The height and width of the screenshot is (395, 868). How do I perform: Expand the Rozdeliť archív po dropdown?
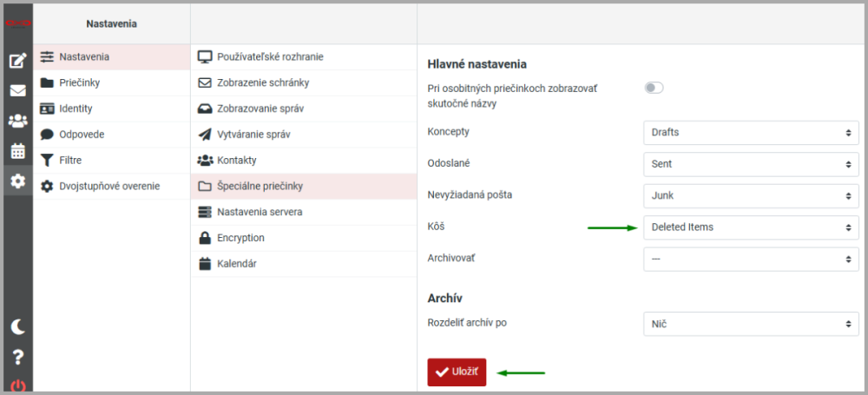(x=751, y=324)
